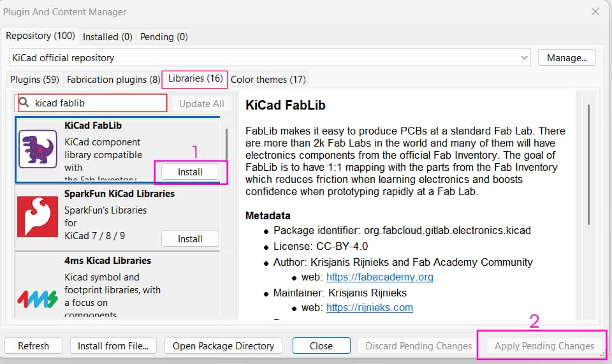Switch to the Color themes tab
612x364 pixels.
(x=268, y=79)
